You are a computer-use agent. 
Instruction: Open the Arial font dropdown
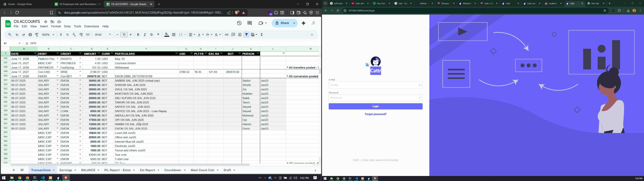tap(103, 35)
